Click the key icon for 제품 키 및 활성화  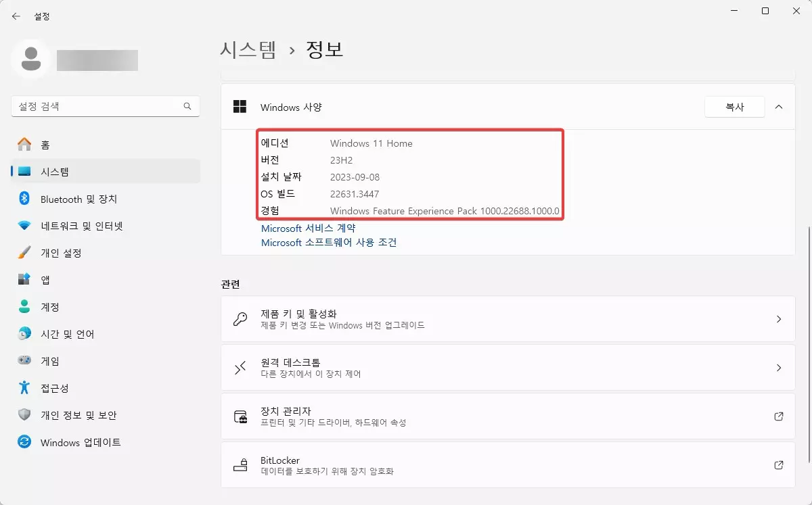coord(240,319)
